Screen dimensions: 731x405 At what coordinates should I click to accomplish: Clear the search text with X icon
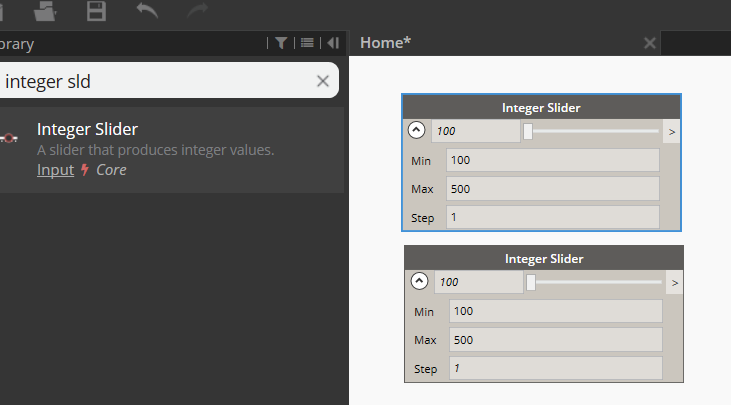point(323,81)
